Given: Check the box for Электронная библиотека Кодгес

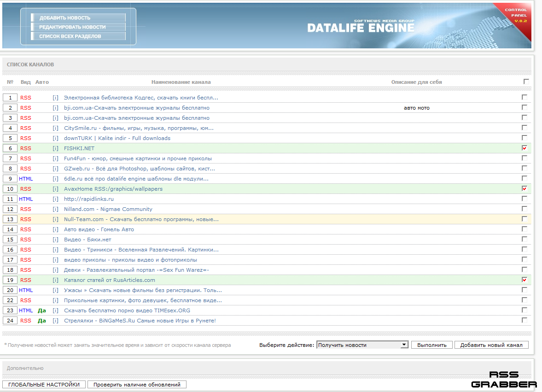Looking at the screenshot, I should tap(525, 98).
